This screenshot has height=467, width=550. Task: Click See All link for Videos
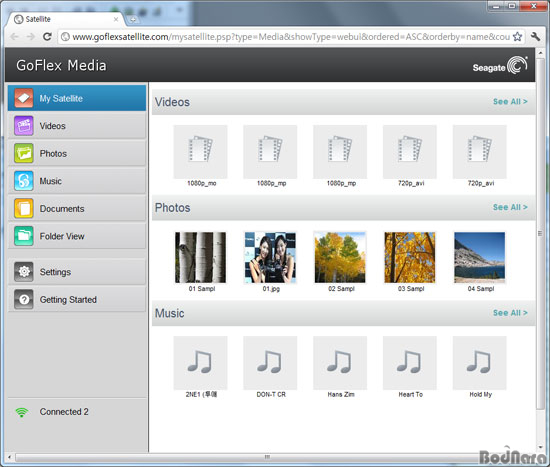click(x=510, y=102)
